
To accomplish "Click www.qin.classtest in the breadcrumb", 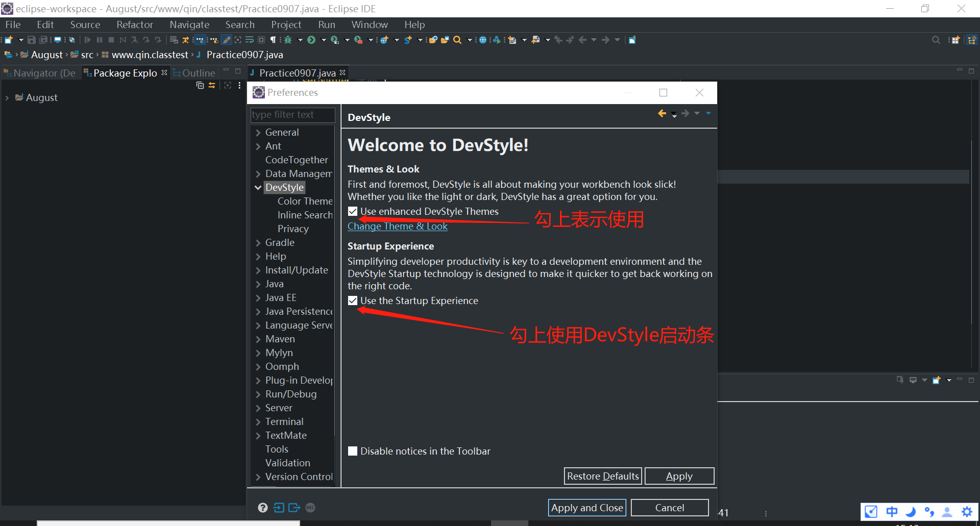I will (150, 55).
